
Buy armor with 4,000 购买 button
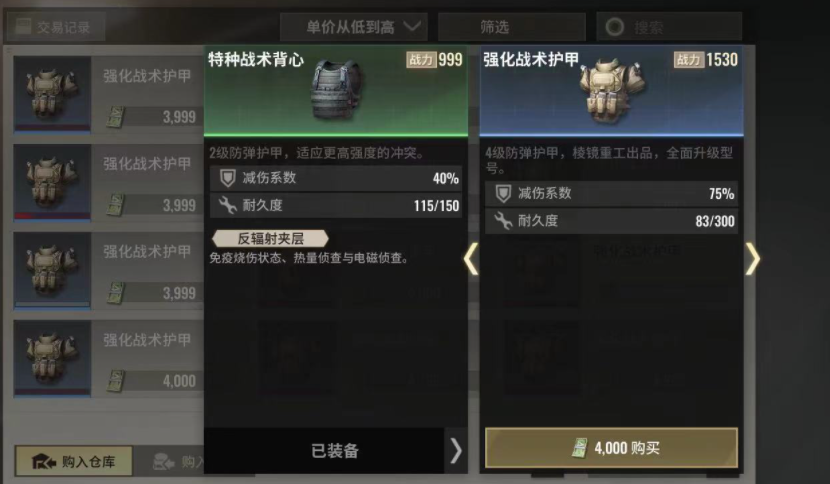pyautogui.click(x=611, y=448)
